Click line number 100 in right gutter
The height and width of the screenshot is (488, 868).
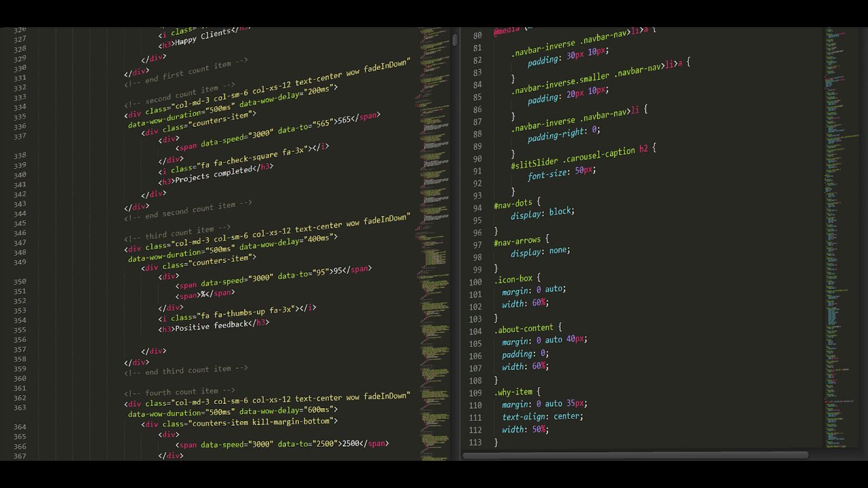click(475, 282)
